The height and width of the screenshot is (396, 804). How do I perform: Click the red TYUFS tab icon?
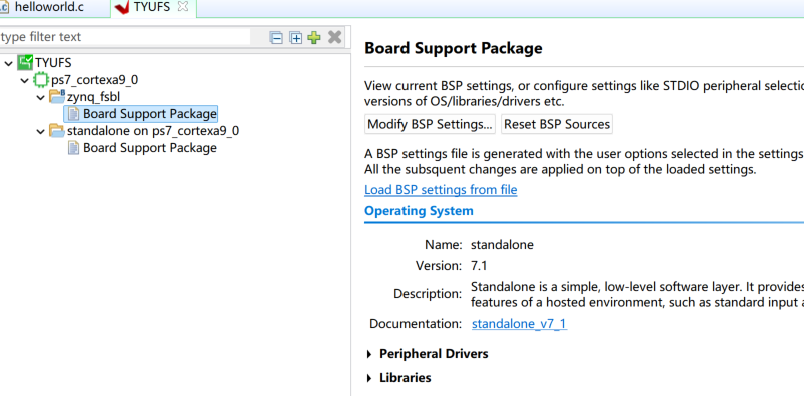(x=122, y=8)
